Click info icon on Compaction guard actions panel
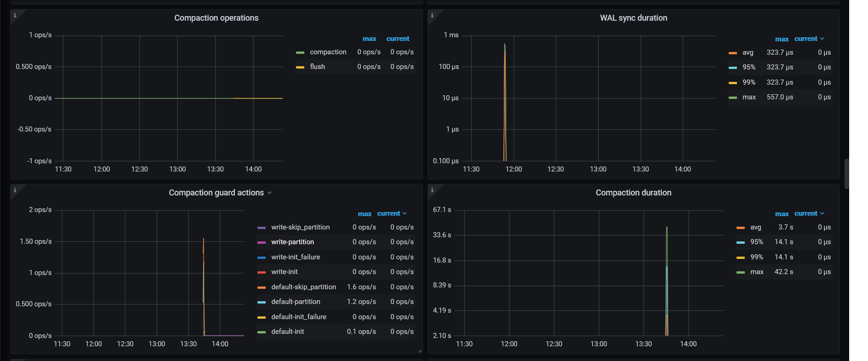 coord(15,190)
